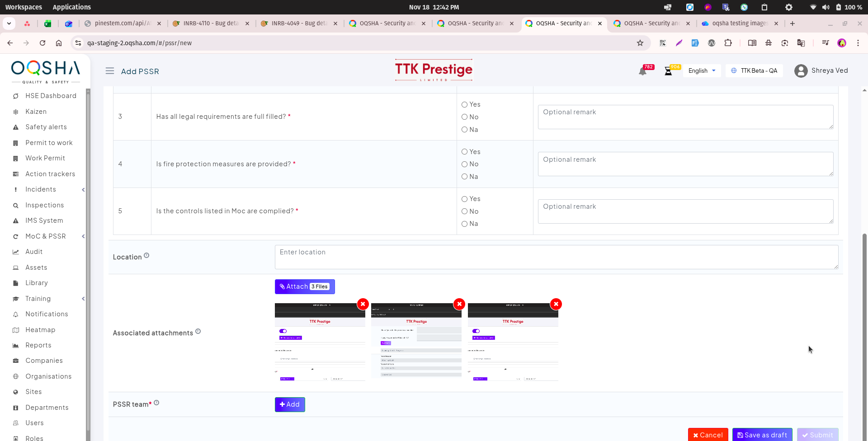Switch to the oqsha testing images tab

pos(739,23)
